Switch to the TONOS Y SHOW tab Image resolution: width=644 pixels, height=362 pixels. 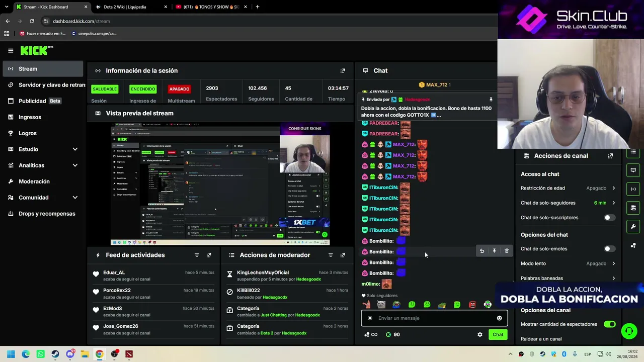tap(211, 7)
